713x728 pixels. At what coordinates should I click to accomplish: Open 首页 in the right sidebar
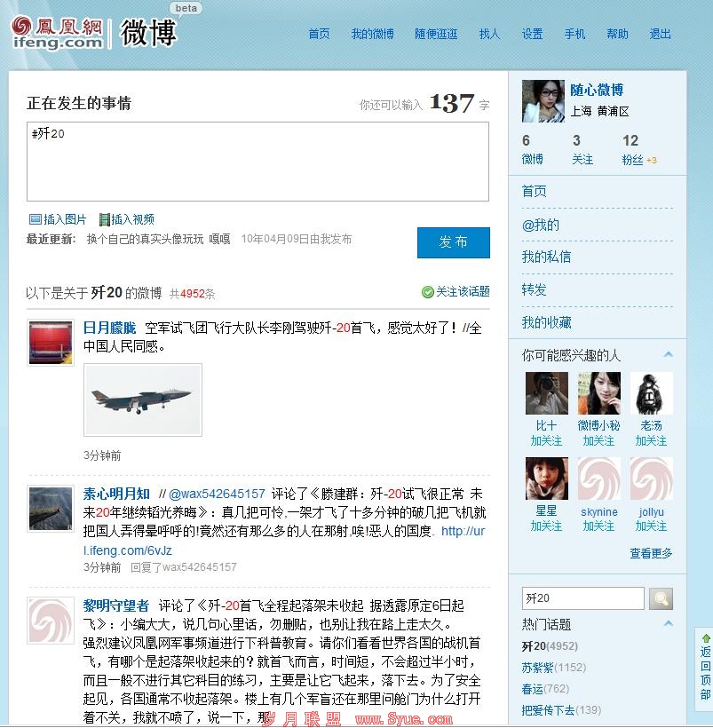tap(535, 191)
